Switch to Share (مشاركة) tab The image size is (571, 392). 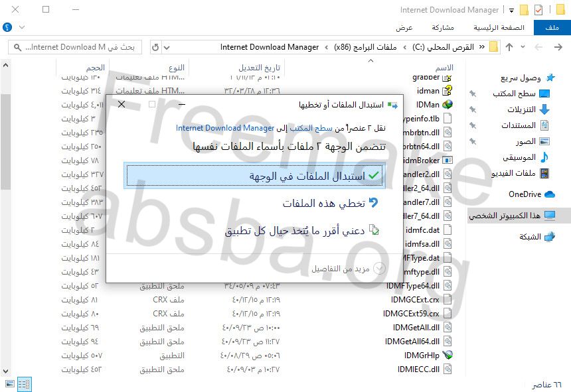pos(443,28)
